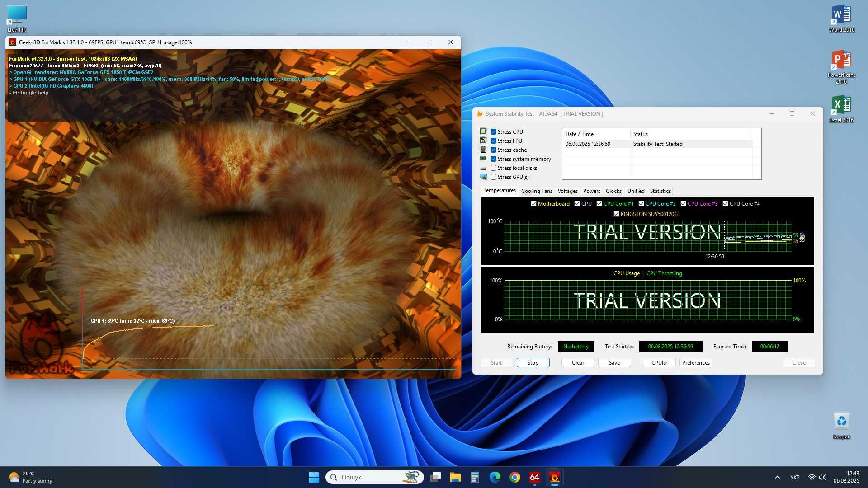Toggle the CPU Core #4 graph checkbox
The image size is (868, 488).
[x=725, y=203]
